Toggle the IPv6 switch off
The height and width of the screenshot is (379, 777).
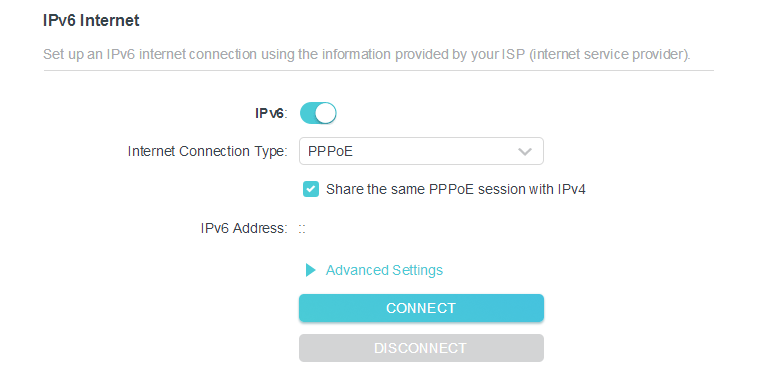click(318, 113)
